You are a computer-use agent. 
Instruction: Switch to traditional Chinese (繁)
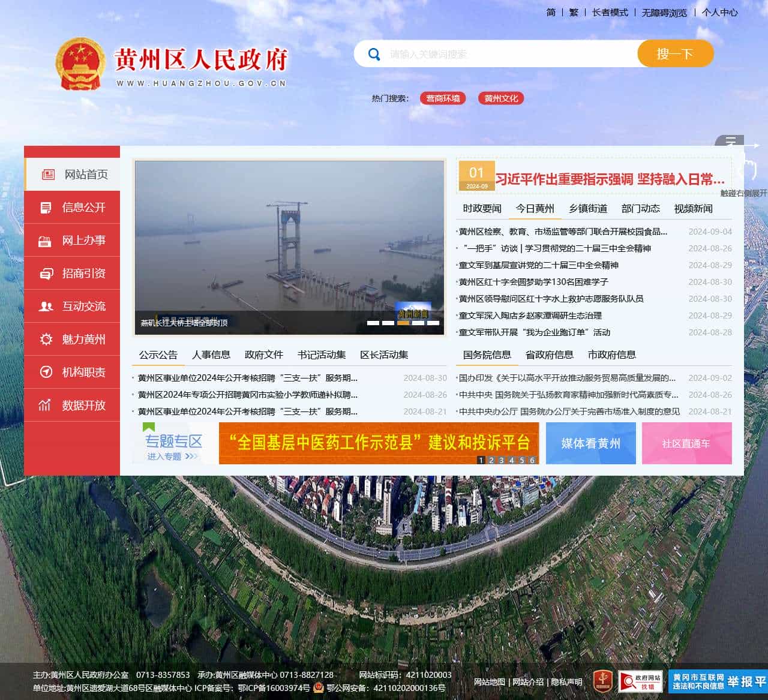574,12
